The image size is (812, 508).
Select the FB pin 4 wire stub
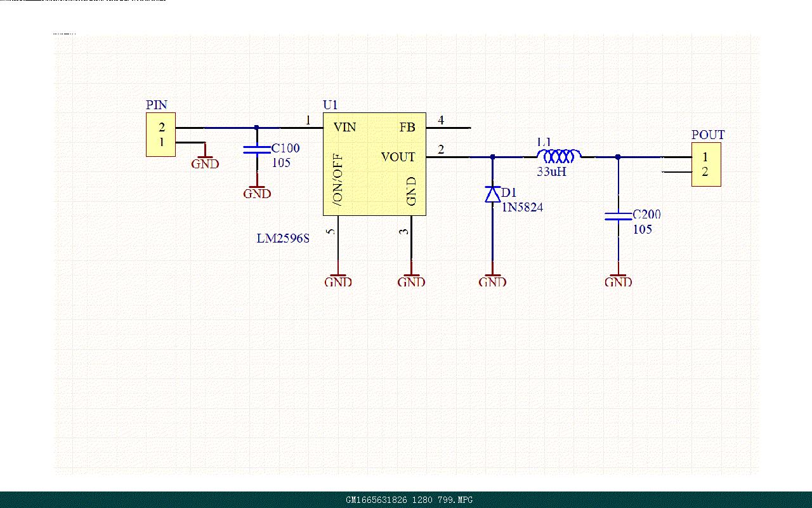coord(449,128)
